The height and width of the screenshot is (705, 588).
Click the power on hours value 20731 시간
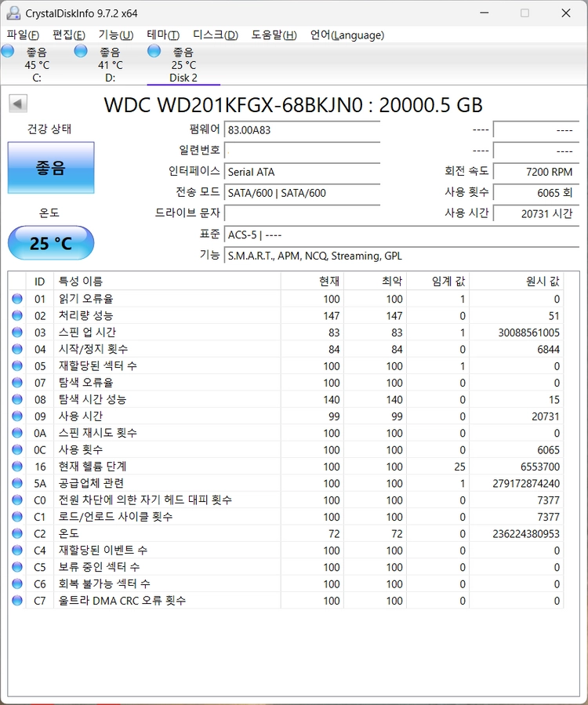(x=535, y=213)
